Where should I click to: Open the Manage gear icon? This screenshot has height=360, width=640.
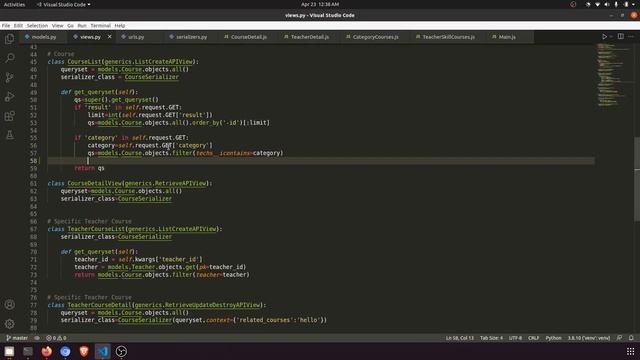click(9, 324)
